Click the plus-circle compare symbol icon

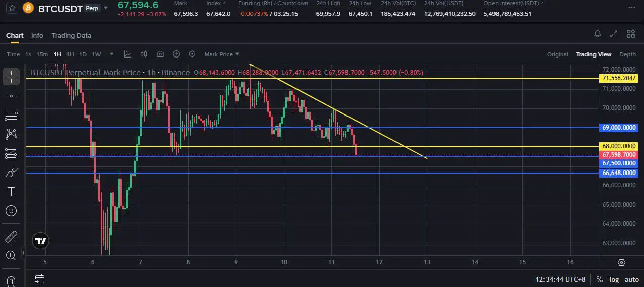(176, 54)
